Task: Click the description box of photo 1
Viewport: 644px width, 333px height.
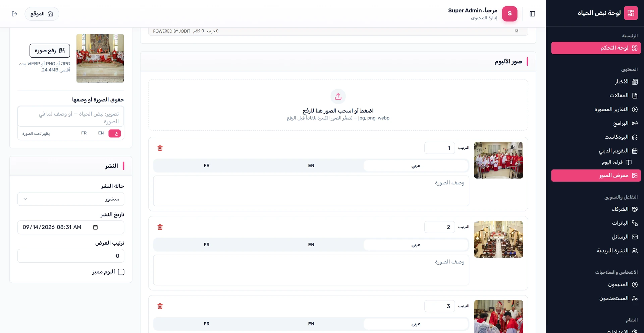Action: (311, 191)
